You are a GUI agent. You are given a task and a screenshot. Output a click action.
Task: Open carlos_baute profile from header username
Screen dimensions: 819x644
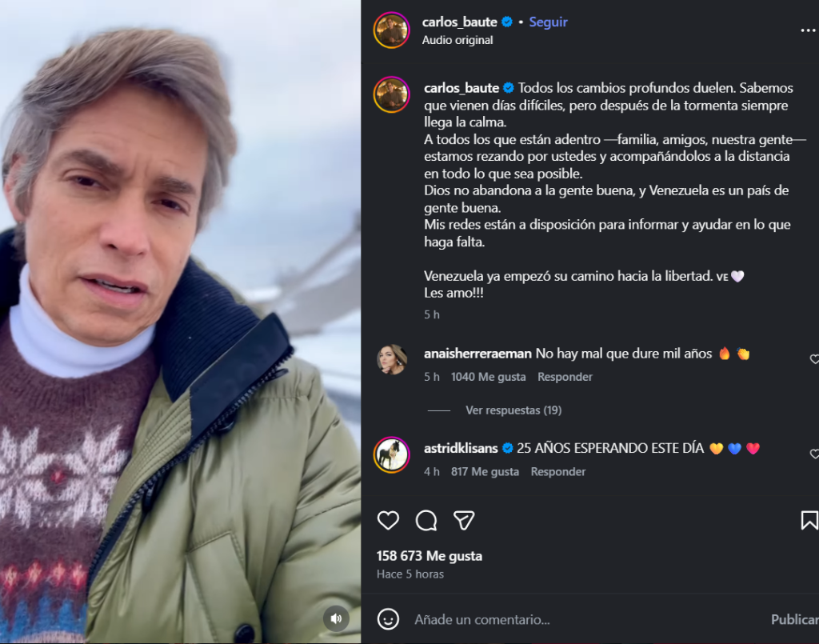pyautogui.click(x=459, y=22)
